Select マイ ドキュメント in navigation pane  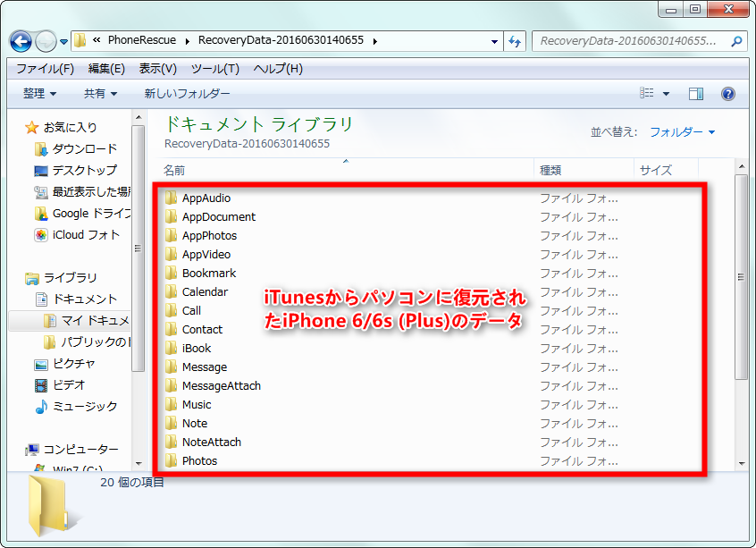tap(96, 321)
